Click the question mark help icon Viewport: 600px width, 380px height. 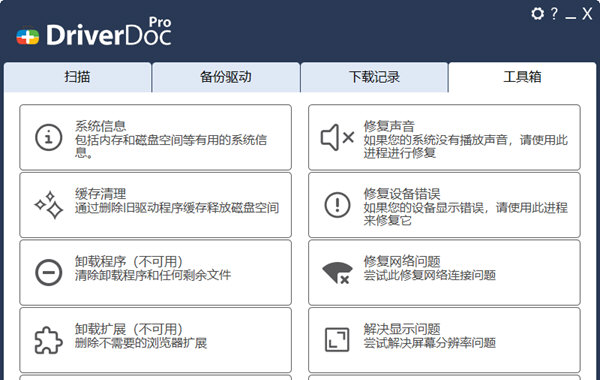tap(554, 14)
